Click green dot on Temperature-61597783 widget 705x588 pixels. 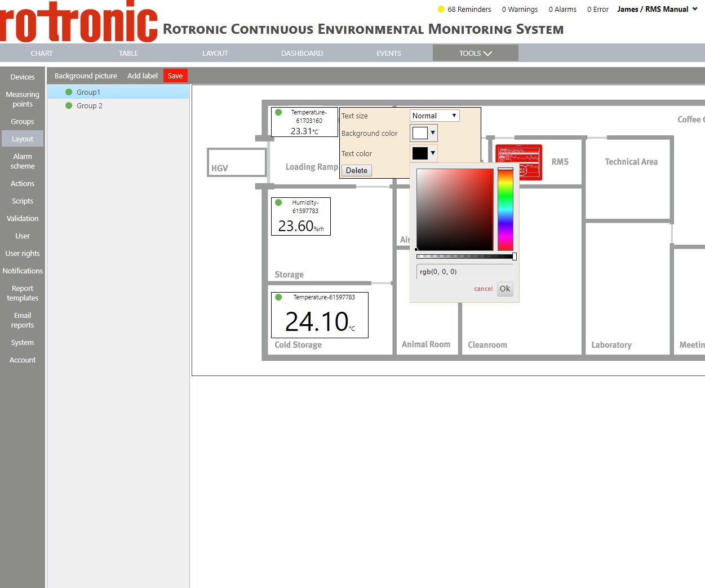point(278,297)
